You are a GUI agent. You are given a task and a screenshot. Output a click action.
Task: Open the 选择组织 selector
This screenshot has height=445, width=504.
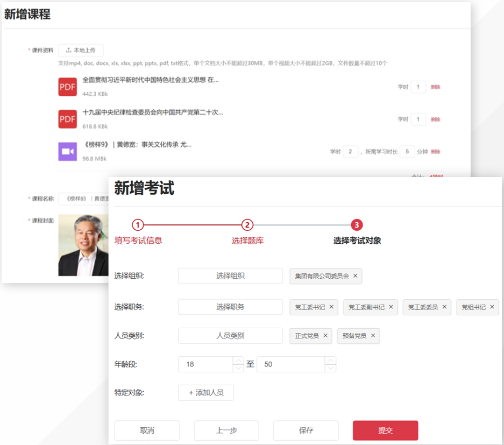(x=230, y=276)
